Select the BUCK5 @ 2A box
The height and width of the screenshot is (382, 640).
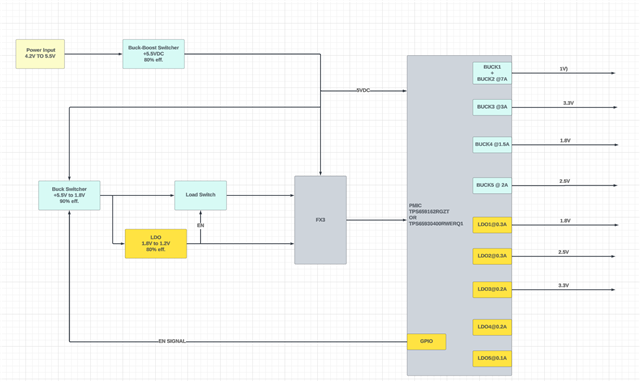click(492, 185)
